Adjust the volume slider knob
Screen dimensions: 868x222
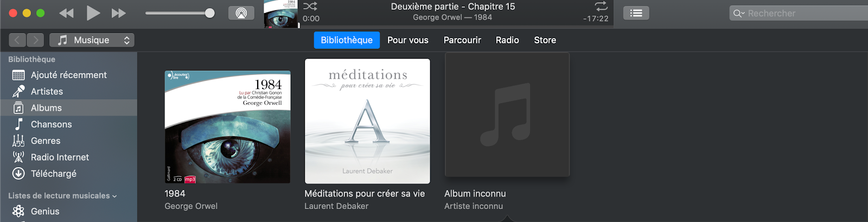coord(210,13)
